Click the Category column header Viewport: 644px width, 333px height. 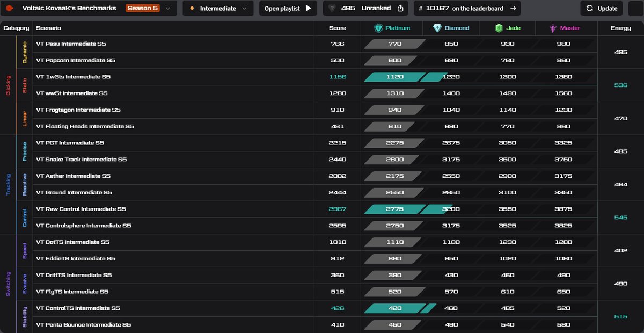(x=16, y=28)
